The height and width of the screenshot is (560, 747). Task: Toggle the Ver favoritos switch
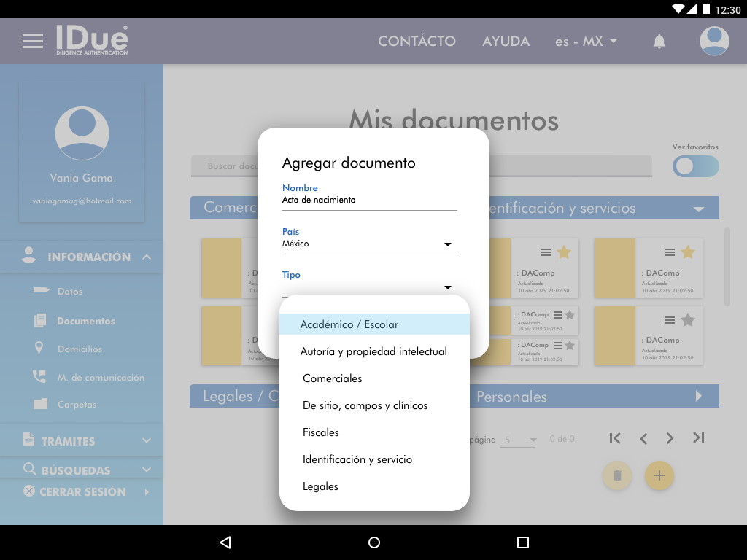coord(695,166)
